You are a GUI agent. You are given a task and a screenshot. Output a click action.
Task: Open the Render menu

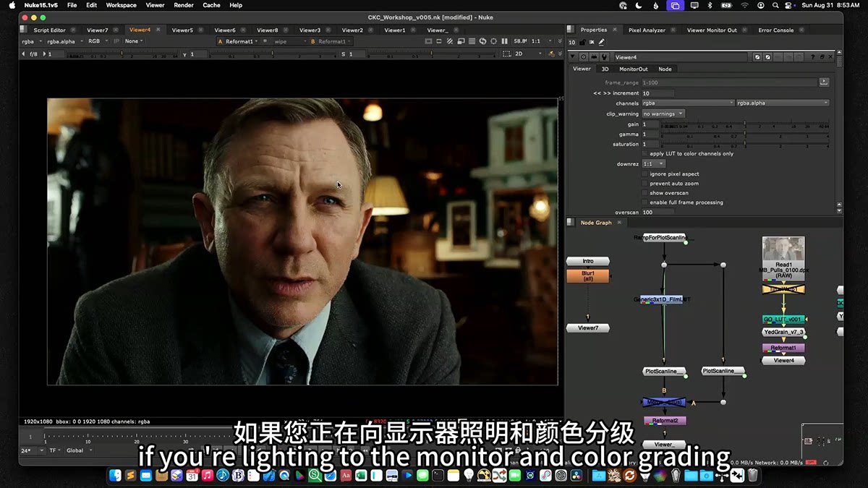(184, 5)
